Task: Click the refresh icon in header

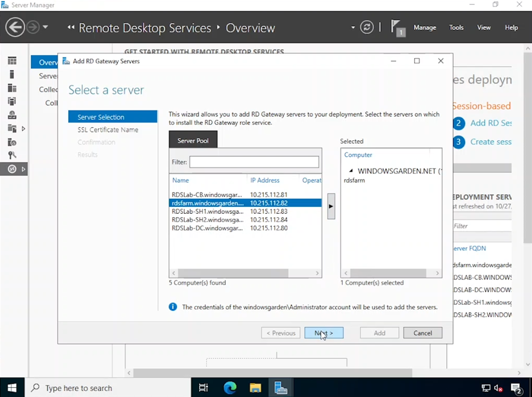Action: point(367,27)
